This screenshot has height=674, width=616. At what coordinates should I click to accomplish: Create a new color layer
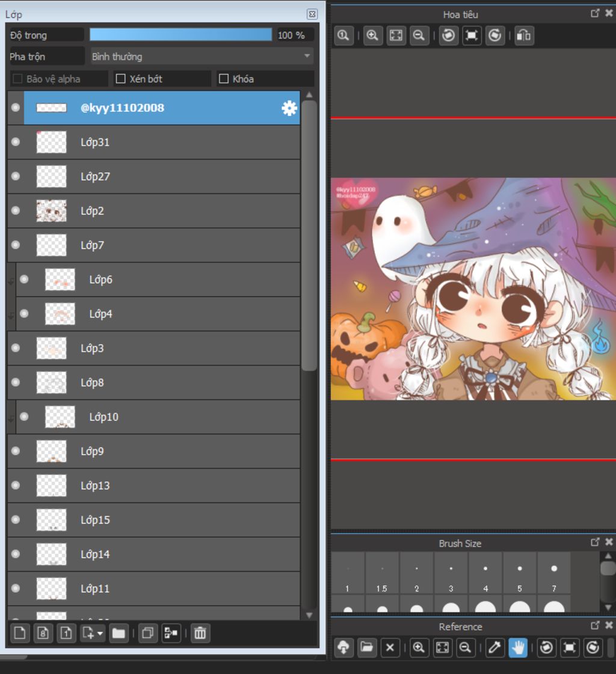pyautogui.click(x=20, y=633)
